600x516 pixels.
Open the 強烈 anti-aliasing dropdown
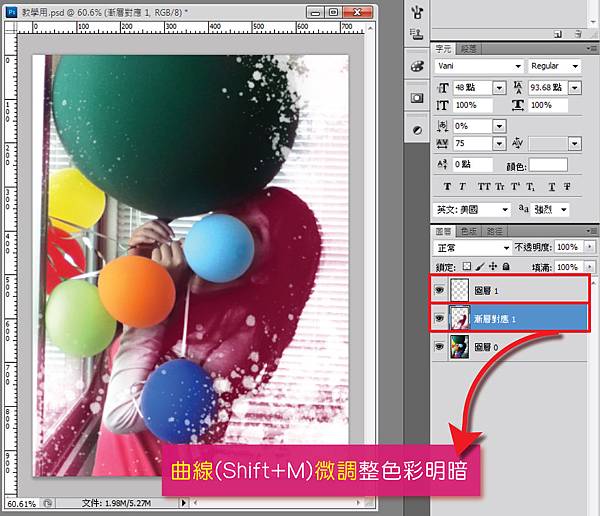click(x=550, y=209)
